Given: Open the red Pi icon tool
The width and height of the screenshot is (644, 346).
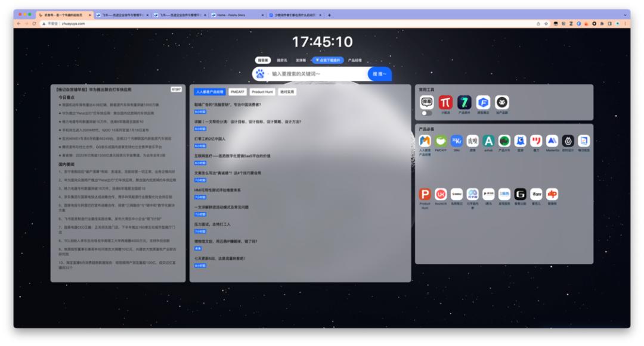Looking at the screenshot, I should pyautogui.click(x=445, y=102).
